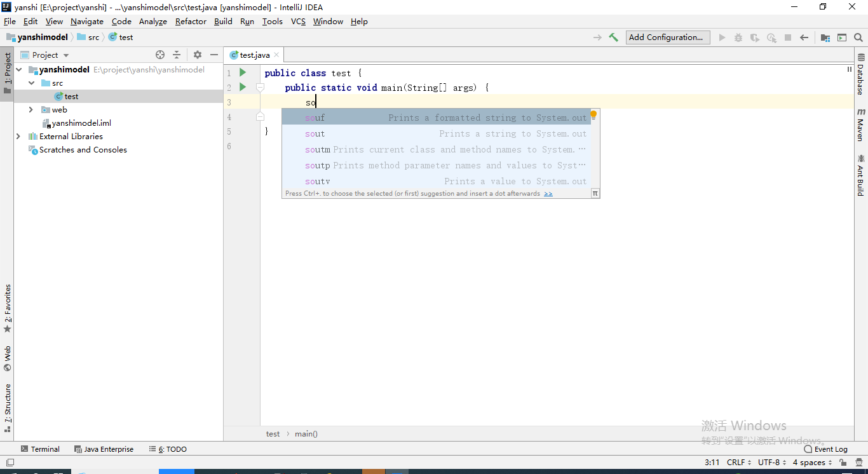Click main() breadcrumb below editor
Image resolution: width=868 pixels, height=474 pixels.
point(306,434)
